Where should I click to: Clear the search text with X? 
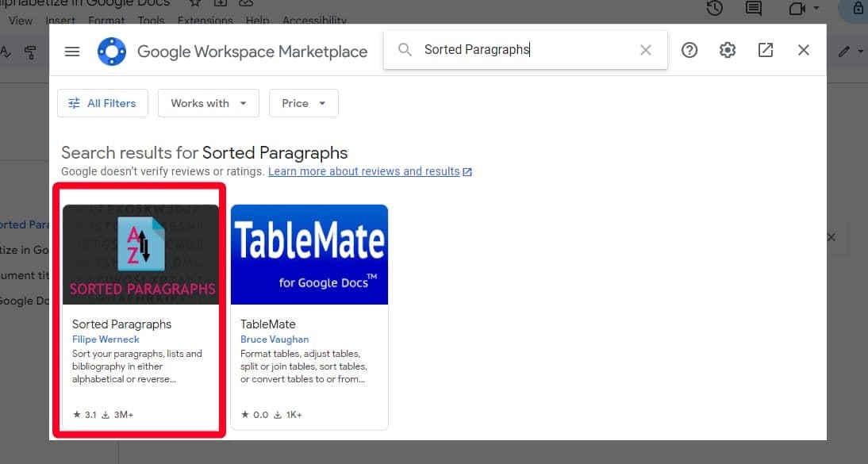click(x=645, y=50)
